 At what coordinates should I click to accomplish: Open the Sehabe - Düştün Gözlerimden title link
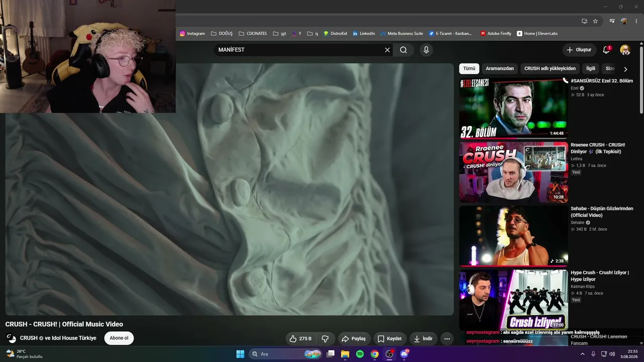pyautogui.click(x=602, y=212)
